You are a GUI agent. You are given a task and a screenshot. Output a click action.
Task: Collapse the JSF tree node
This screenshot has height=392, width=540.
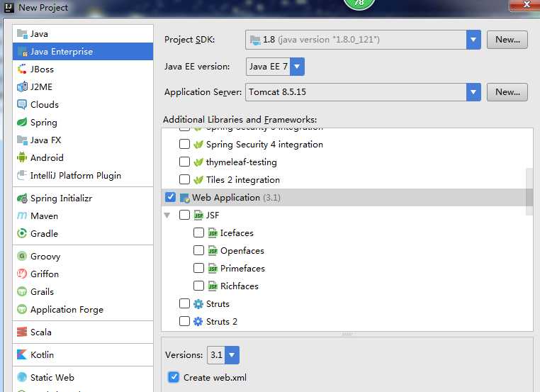tap(167, 215)
